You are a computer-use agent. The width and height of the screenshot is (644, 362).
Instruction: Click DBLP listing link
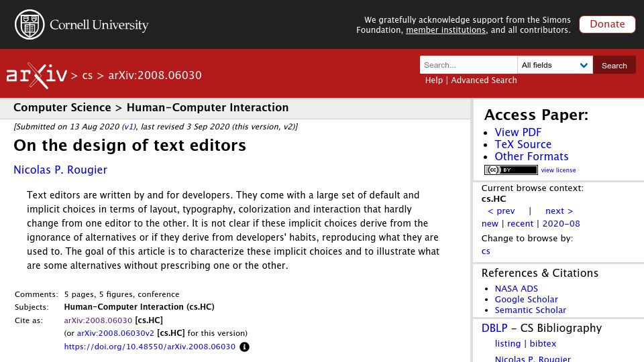tap(508, 343)
